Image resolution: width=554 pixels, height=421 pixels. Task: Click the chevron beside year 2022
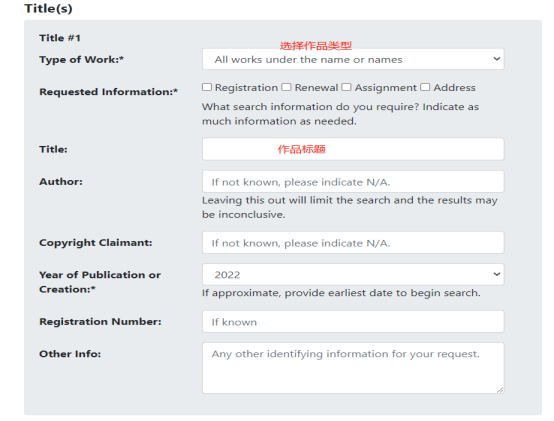pos(497,274)
